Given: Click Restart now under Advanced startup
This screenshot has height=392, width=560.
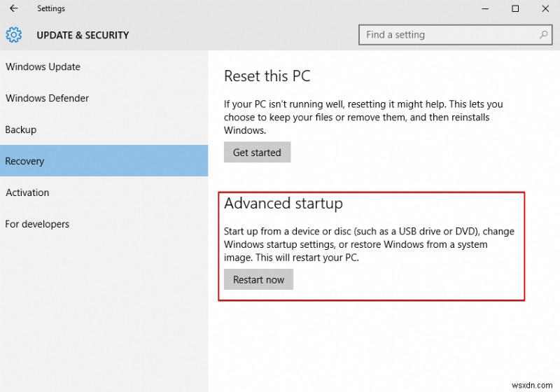Looking at the screenshot, I should pos(258,279).
